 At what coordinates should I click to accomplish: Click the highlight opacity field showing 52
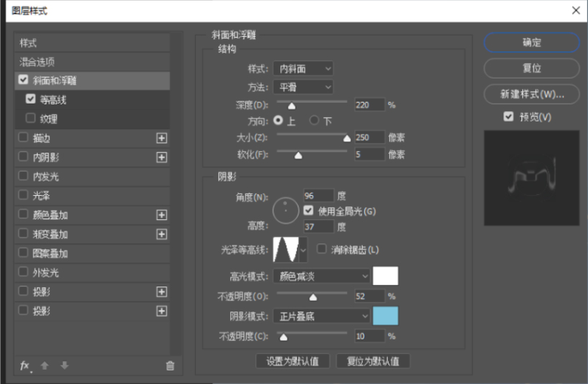370,296
